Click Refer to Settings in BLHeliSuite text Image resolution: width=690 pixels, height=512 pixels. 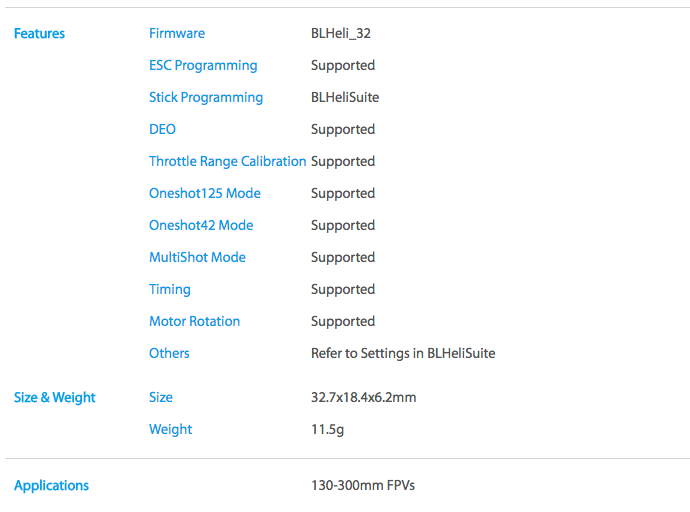coord(403,354)
